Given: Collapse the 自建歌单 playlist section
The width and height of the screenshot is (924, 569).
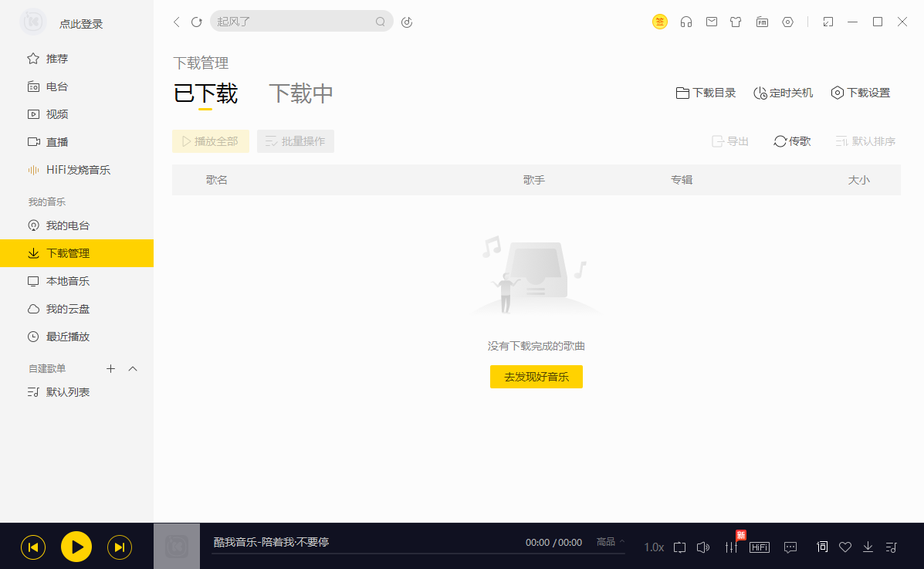Looking at the screenshot, I should 133,368.
